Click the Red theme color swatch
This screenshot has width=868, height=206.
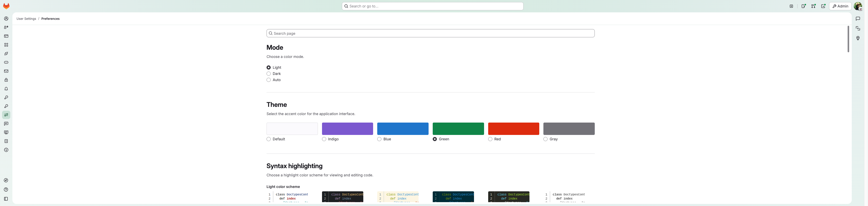[513, 129]
